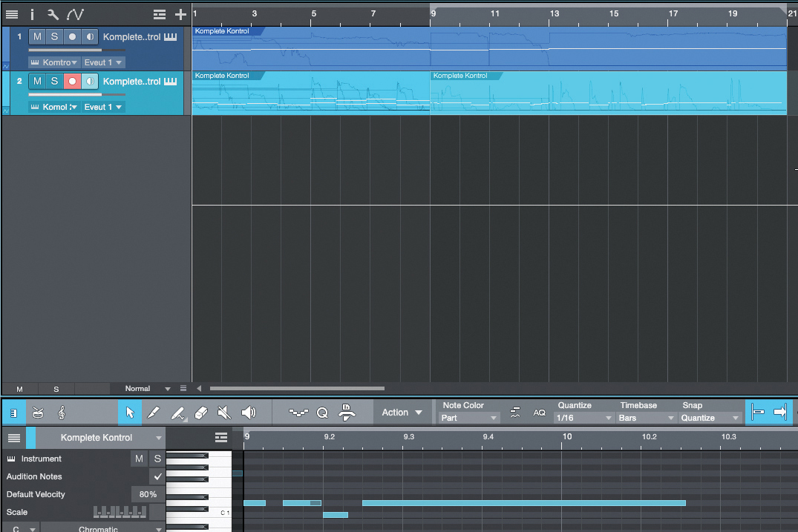Mute track 2
This screenshot has height=532, width=798.
coord(37,82)
